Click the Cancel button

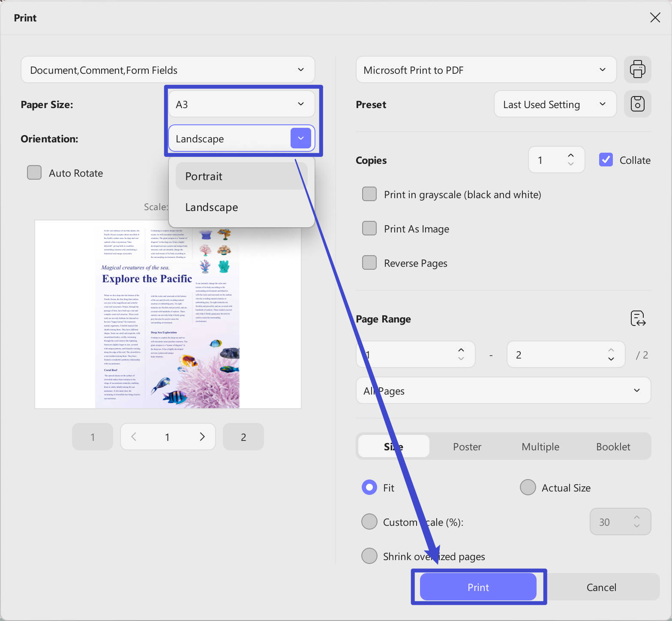(x=601, y=587)
